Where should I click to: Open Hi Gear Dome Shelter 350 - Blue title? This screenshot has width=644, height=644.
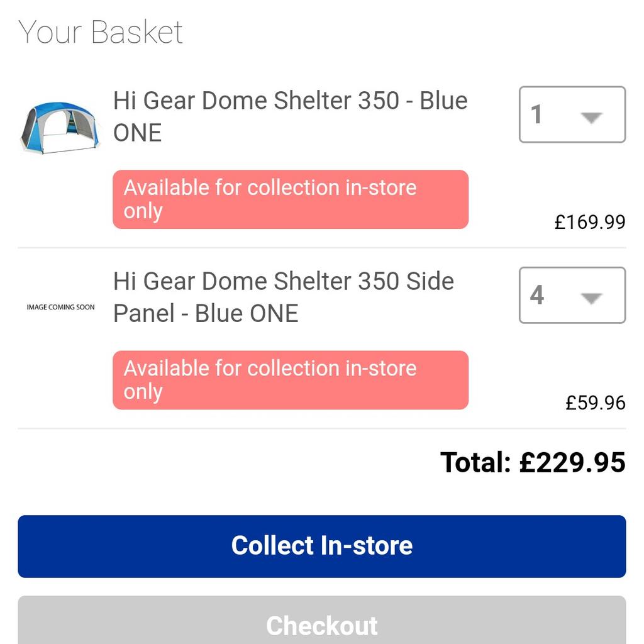point(290,116)
